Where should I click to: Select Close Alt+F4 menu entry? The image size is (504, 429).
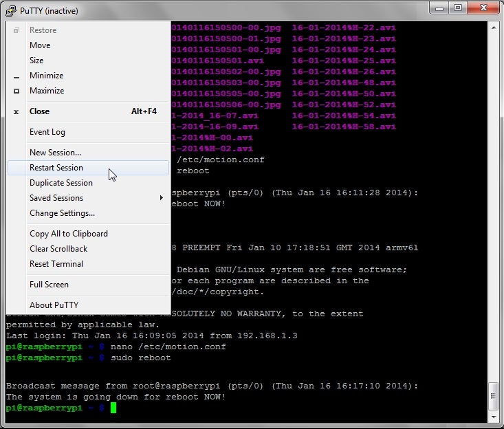point(89,111)
